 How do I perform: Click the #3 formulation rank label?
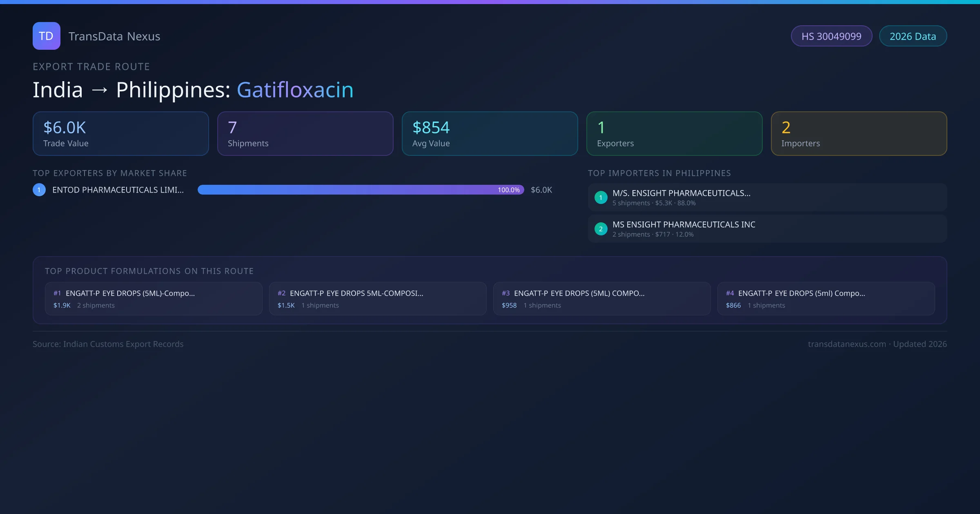point(506,293)
